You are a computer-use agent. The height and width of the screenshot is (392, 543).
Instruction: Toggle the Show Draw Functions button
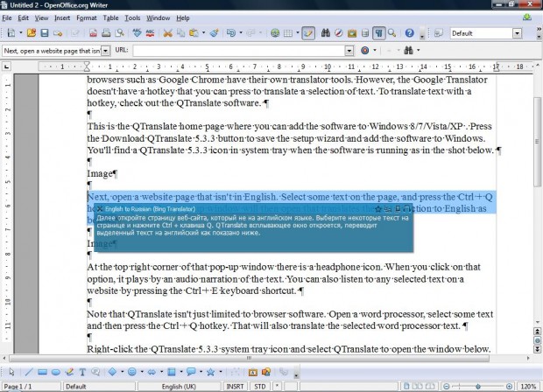click(x=308, y=33)
